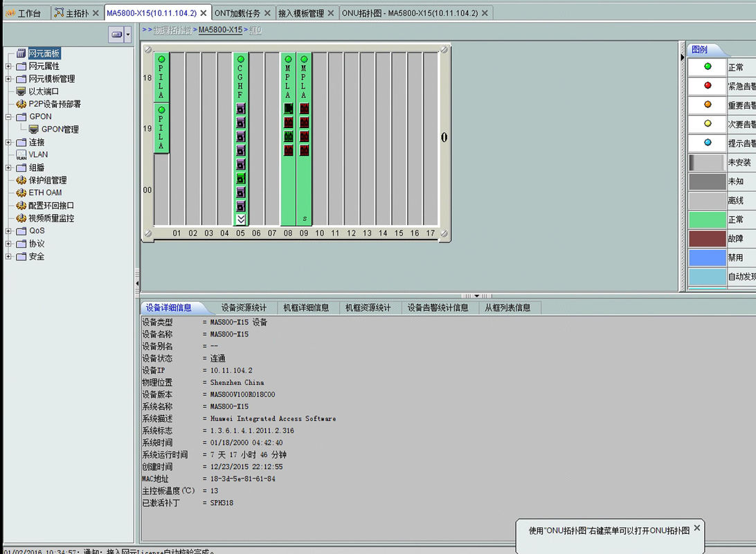756x554 pixels.
Task: Select the top PILA board in slot 18
Action: [161, 78]
